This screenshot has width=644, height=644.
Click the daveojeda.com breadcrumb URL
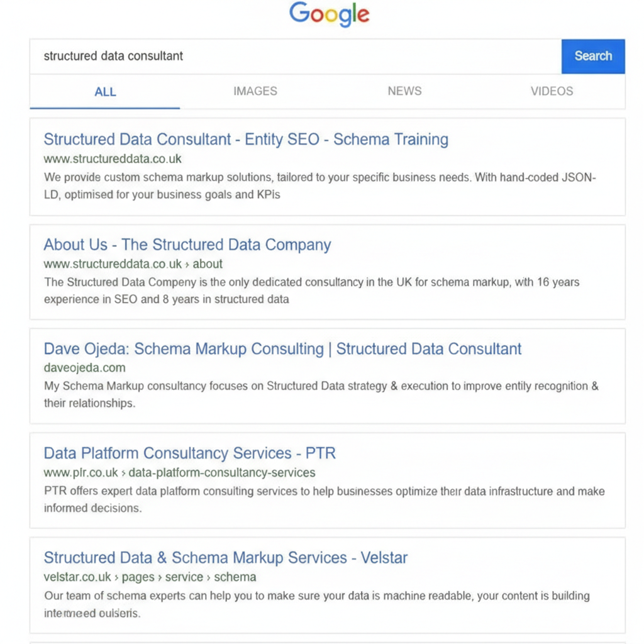(84, 368)
